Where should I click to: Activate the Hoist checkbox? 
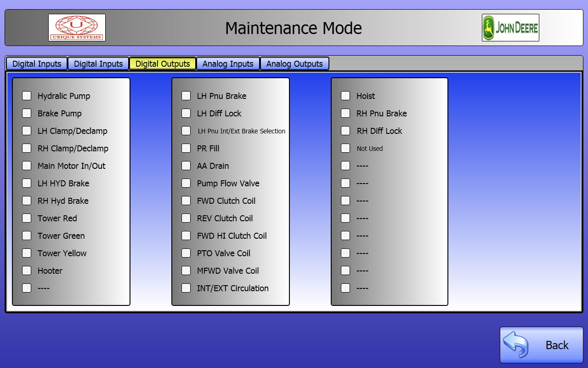pyautogui.click(x=345, y=96)
